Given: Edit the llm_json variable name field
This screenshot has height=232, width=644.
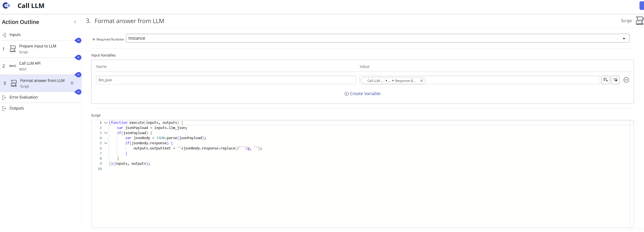Looking at the screenshot, I should click(226, 80).
